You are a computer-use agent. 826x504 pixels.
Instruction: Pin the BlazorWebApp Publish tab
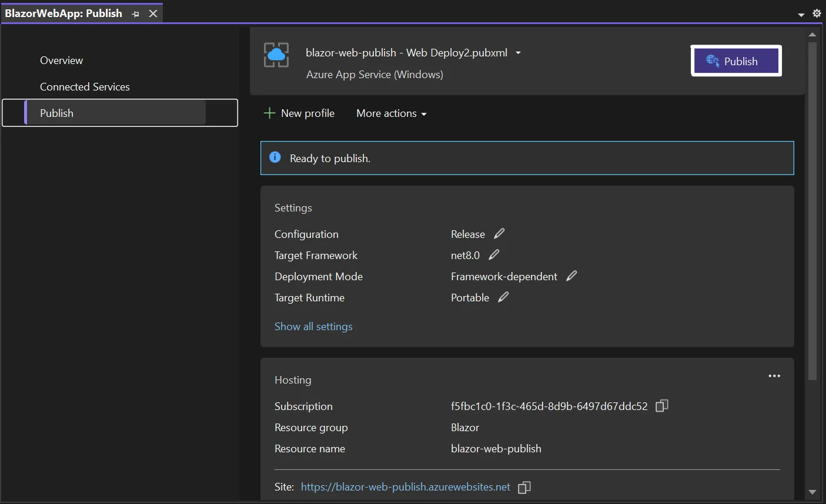[x=136, y=14]
